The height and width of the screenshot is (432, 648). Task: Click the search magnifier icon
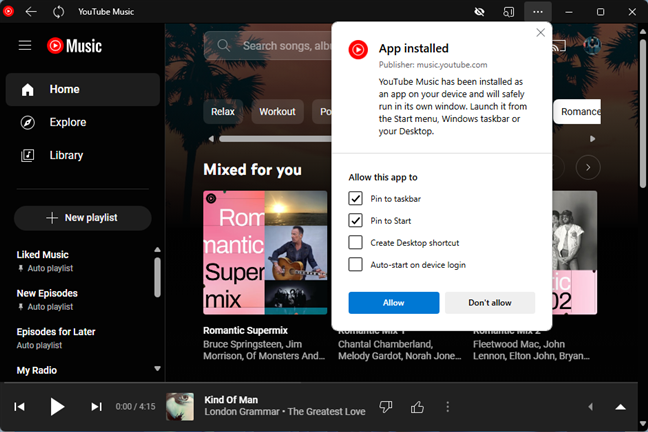pos(224,45)
